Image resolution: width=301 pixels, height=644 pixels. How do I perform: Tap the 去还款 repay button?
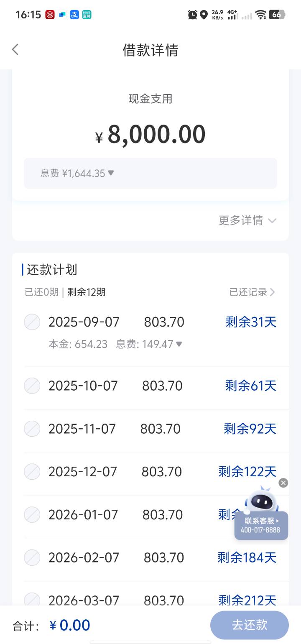pos(250,625)
